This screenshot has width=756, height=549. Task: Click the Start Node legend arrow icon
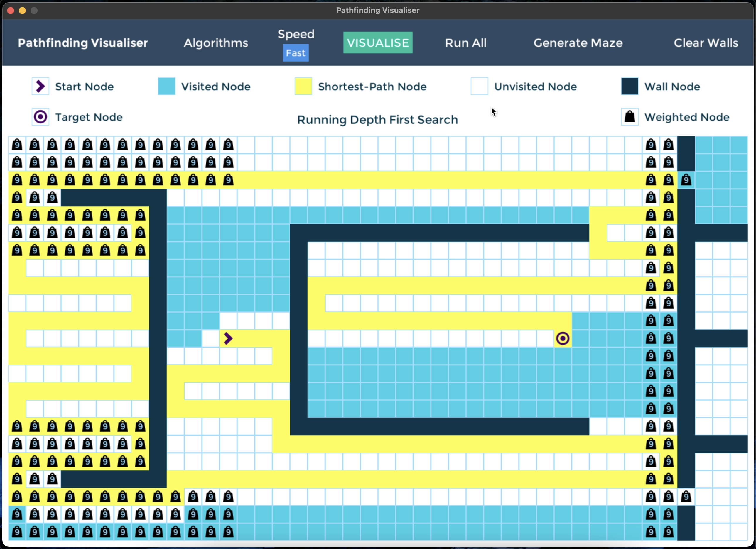click(x=40, y=87)
